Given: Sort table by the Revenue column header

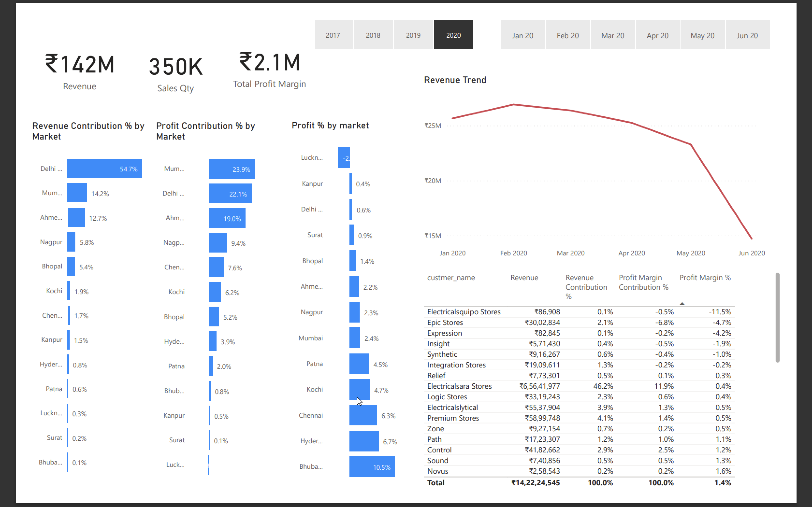Looking at the screenshot, I should click(x=524, y=277).
